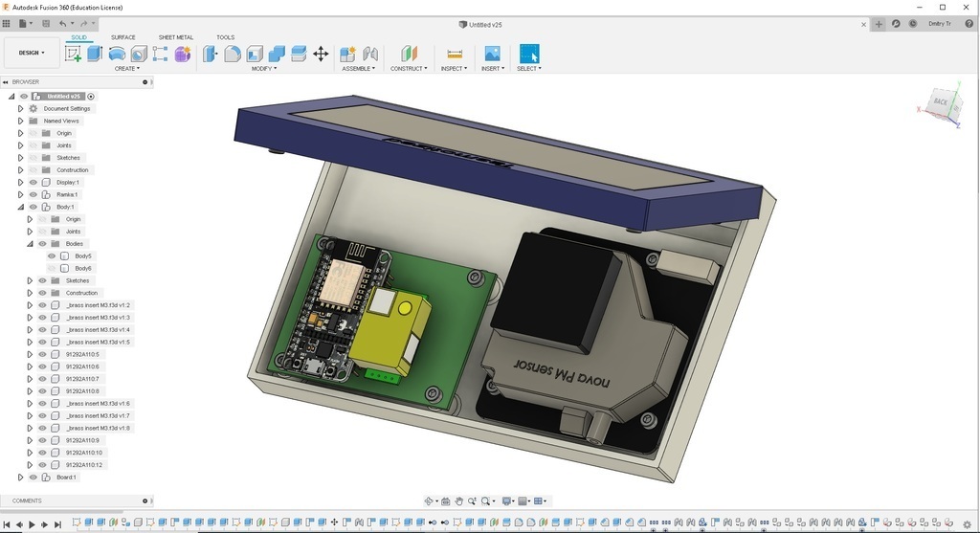
Task: Click the ViewCube BACK face
Action: click(x=941, y=102)
